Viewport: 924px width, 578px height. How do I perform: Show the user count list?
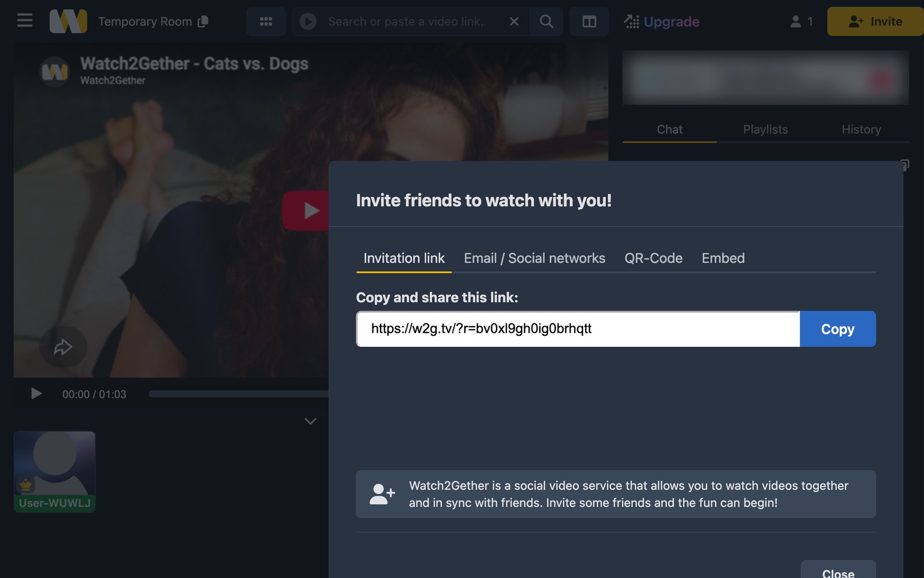pos(802,21)
